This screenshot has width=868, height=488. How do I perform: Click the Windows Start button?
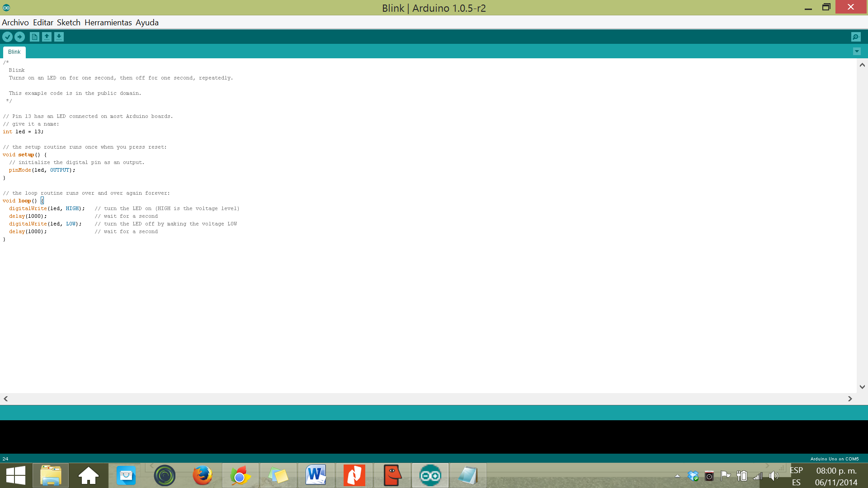pyautogui.click(x=16, y=475)
